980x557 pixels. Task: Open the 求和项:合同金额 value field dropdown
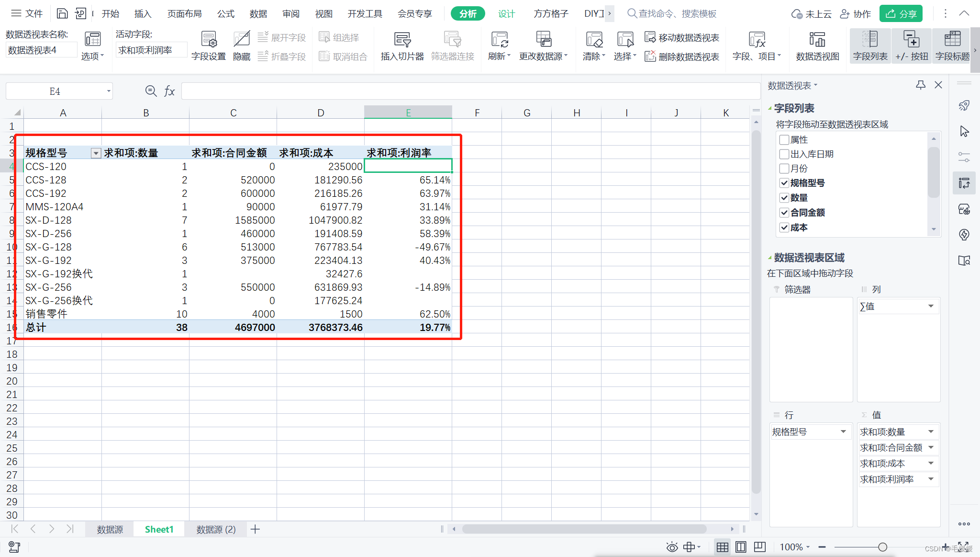coord(931,447)
